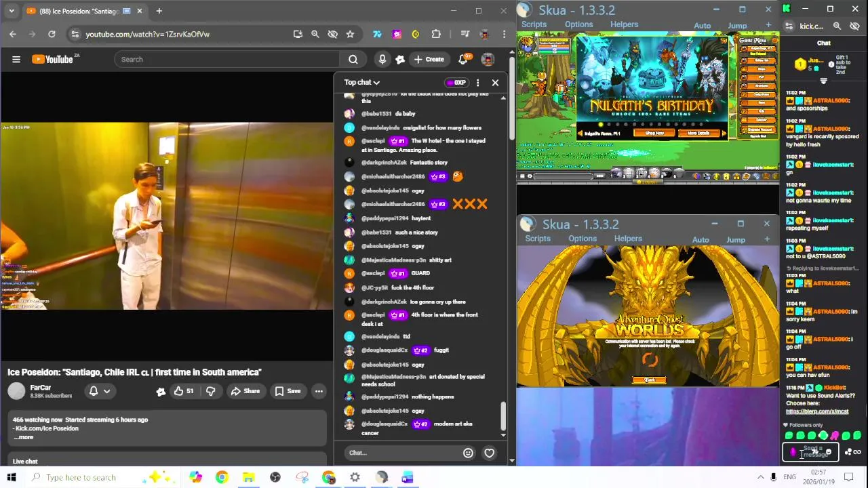Viewport: 868px width, 488px height.
Task: Close the YouTube live chat panel
Action: pos(495,83)
